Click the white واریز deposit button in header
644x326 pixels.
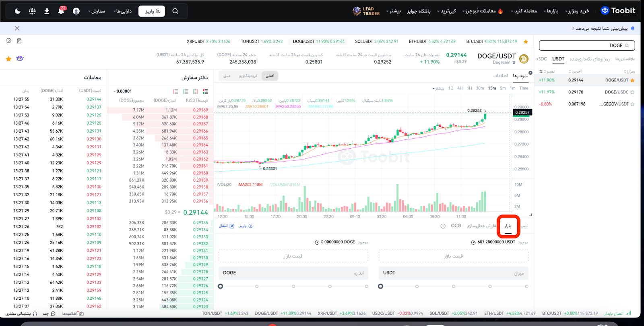152,11
